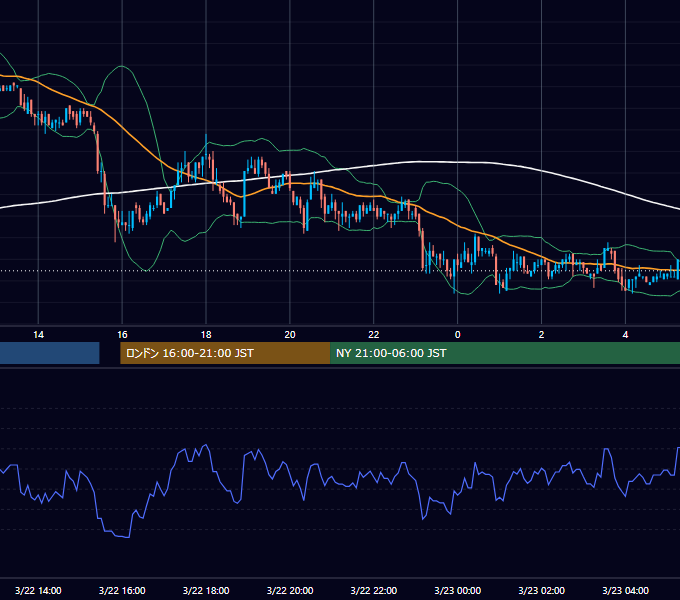
Task: Click the blue session bar before London
Action: click(49, 353)
